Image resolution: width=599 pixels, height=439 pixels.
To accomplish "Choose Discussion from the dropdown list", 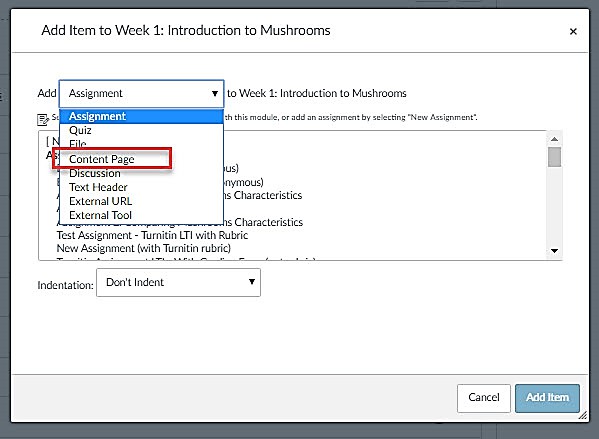I will tap(141, 173).
